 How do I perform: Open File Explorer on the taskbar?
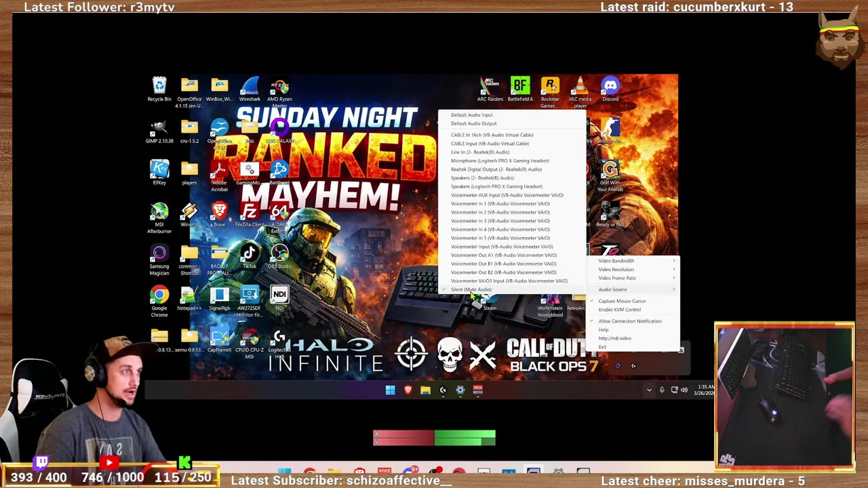pos(425,390)
